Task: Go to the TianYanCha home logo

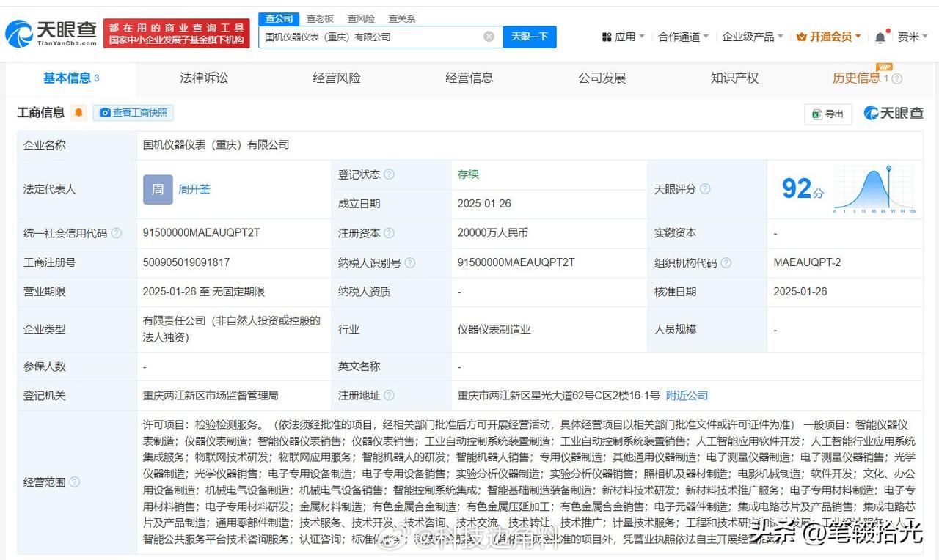Action: [51, 34]
